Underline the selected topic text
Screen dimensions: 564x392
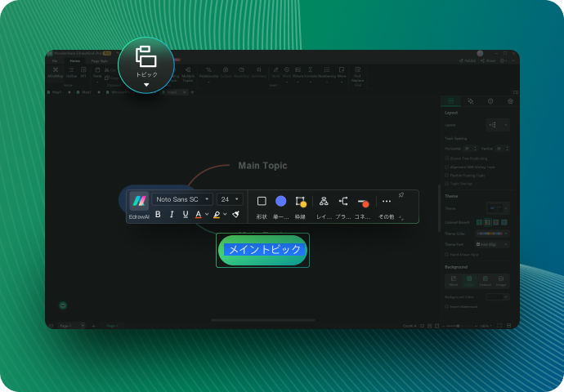pos(186,215)
